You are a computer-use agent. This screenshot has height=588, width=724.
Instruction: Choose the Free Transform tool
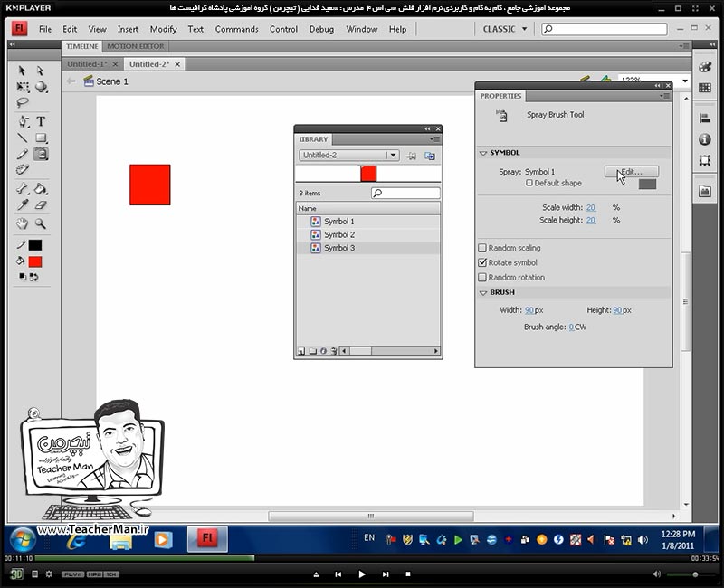[x=22, y=87]
